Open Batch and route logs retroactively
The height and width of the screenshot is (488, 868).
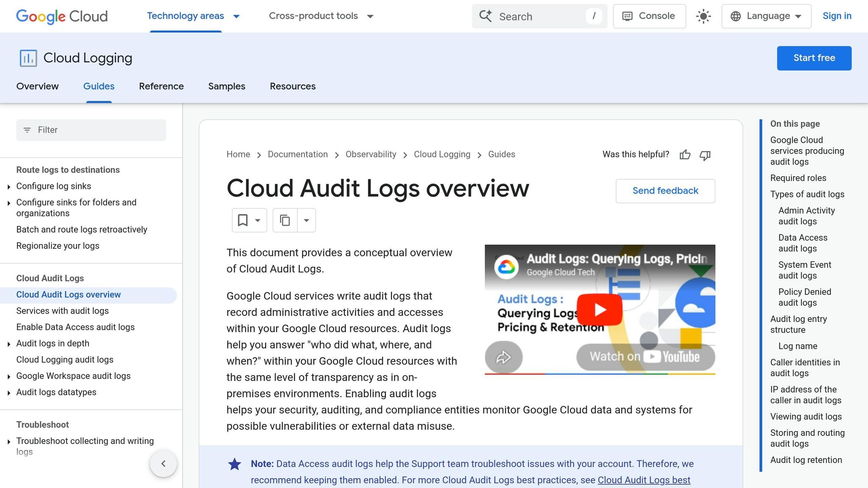(82, 230)
